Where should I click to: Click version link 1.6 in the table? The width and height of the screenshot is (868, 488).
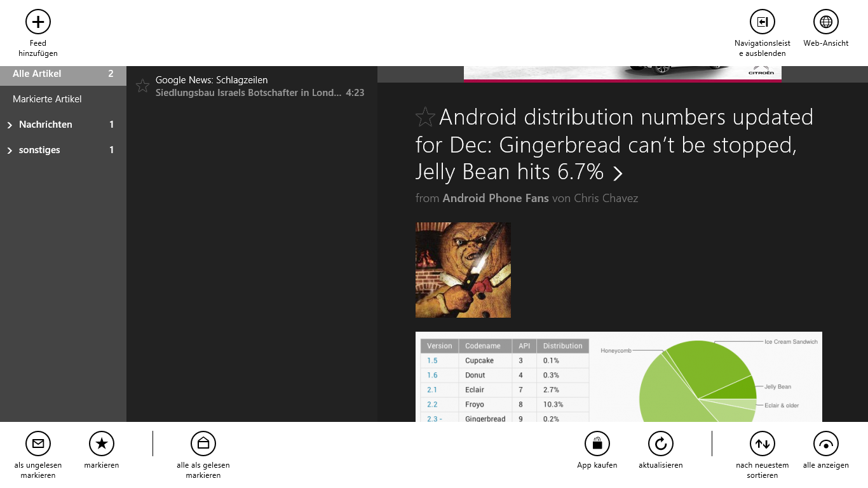(x=432, y=376)
